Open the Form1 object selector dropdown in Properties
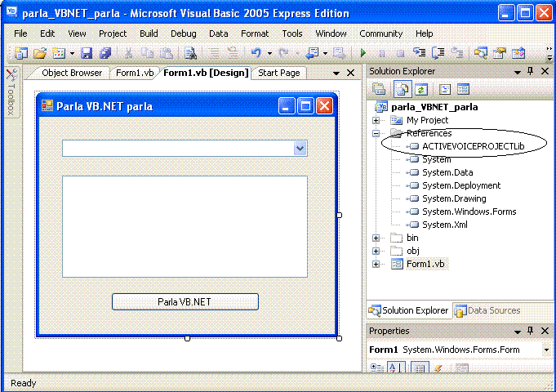 [546, 350]
